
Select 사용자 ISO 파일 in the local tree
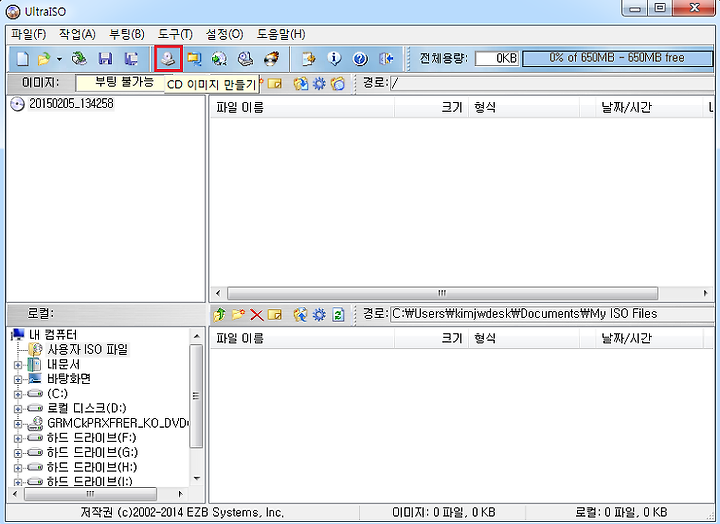[x=87, y=349]
